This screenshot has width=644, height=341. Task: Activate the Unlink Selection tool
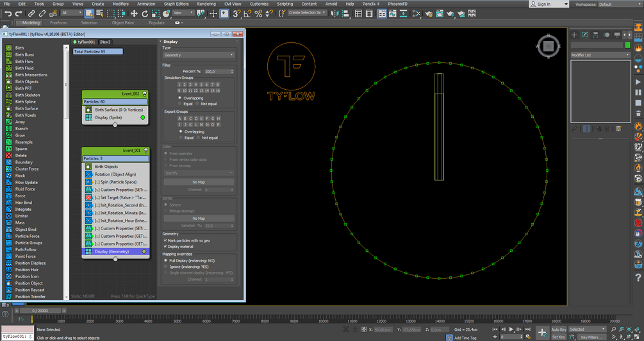click(42, 13)
